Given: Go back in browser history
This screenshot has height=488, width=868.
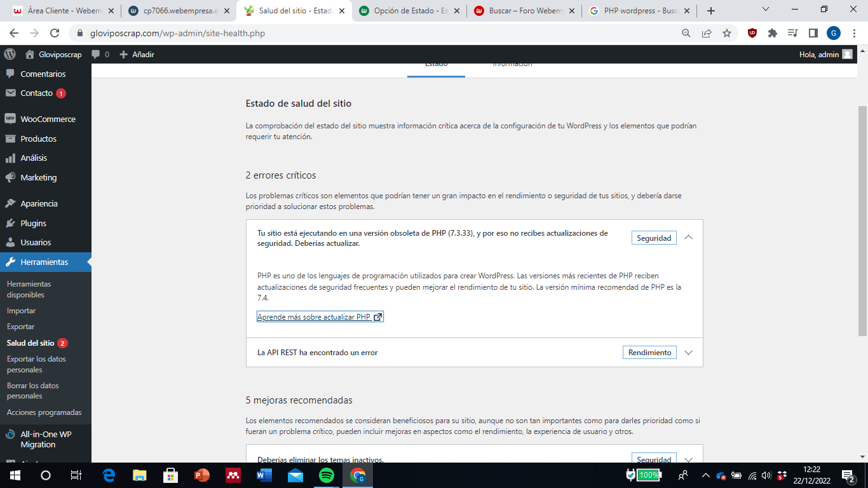Looking at the screenshot, I should 14,33.
